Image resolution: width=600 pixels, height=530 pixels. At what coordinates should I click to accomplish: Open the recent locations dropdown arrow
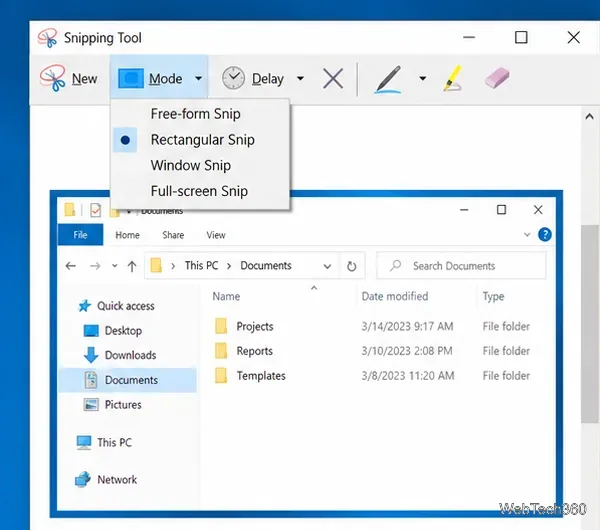click(114, 266)
